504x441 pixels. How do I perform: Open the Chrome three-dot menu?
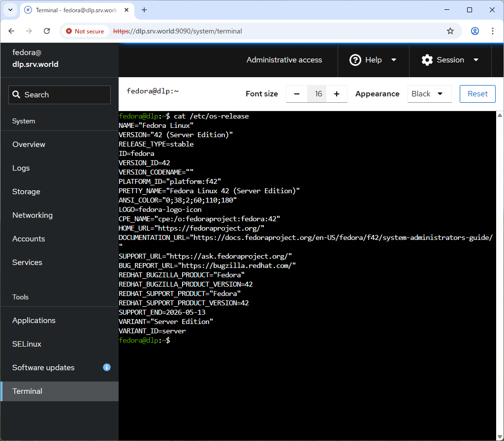[x=492, y=31]
